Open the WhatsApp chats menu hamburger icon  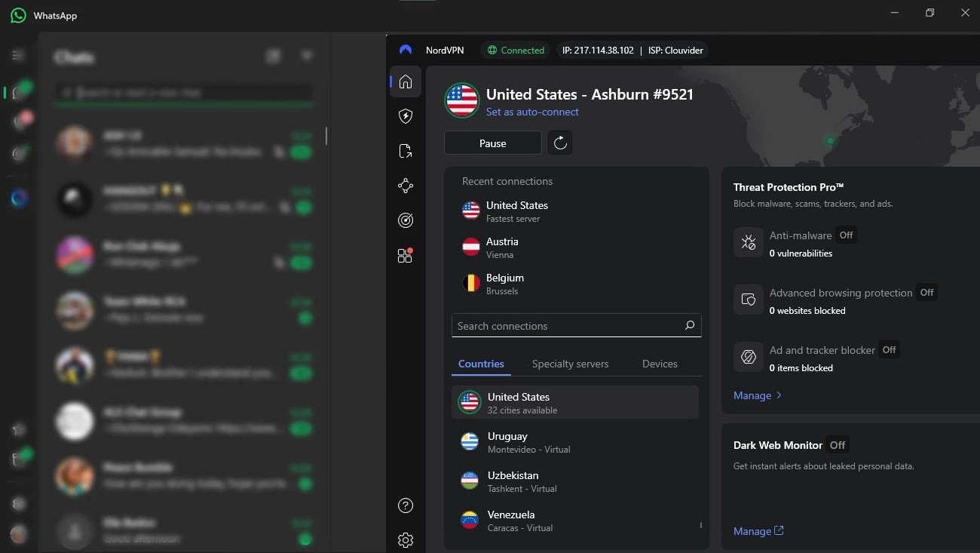pyautogui.click(x=15, y=55)
